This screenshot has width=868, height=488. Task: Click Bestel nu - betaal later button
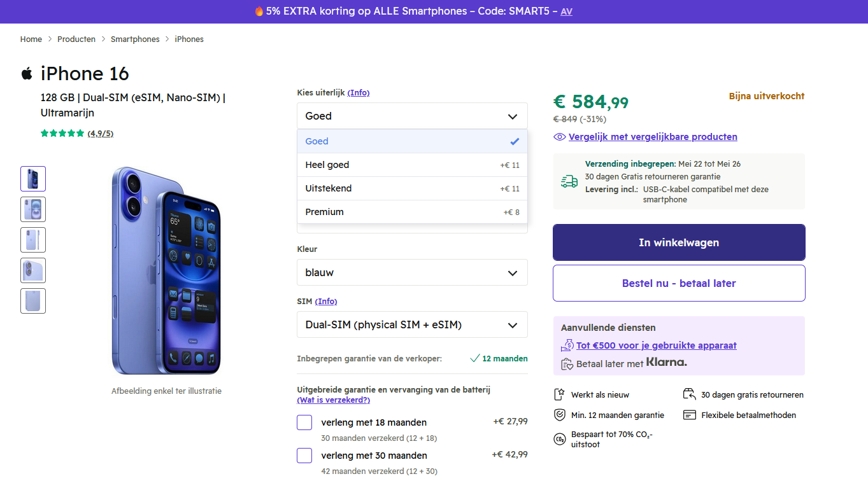[679, 283]
